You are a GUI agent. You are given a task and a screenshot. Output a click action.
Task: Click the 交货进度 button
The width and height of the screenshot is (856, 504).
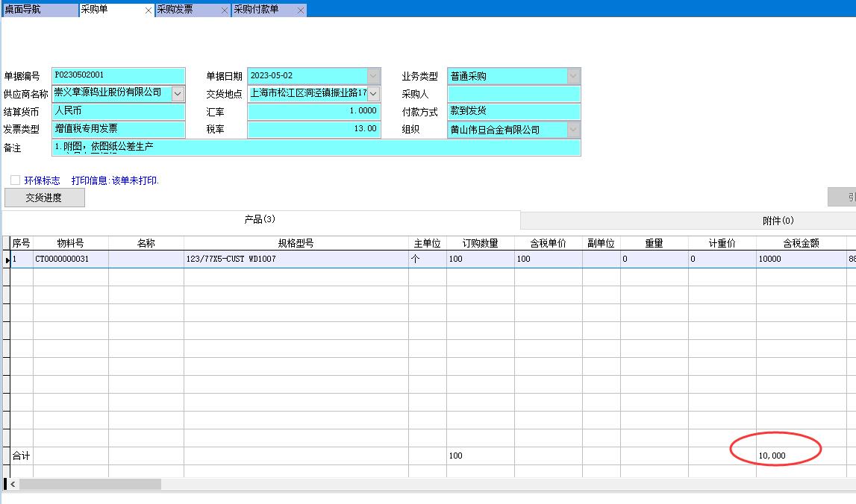point(44,198)
